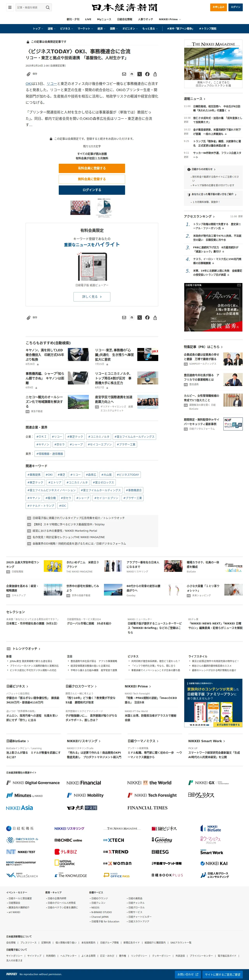Open the 日経転職版 footer logo

click(20, 828)
